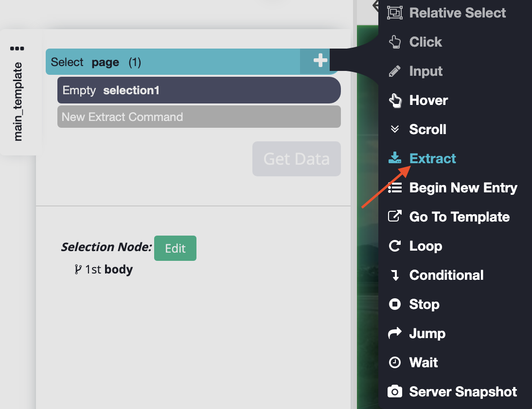Screen dimensions: 532x409
Task: Click the Go To Template icon
Action: click(x=395, y=217)
